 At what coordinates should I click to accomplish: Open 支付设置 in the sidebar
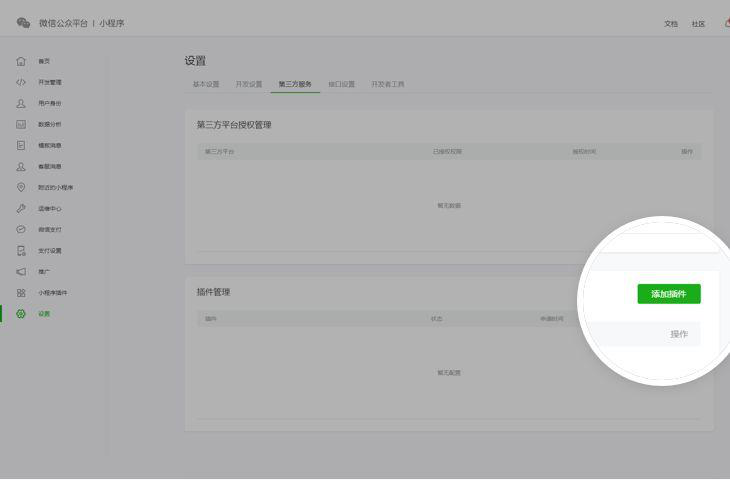pos(50,250)
